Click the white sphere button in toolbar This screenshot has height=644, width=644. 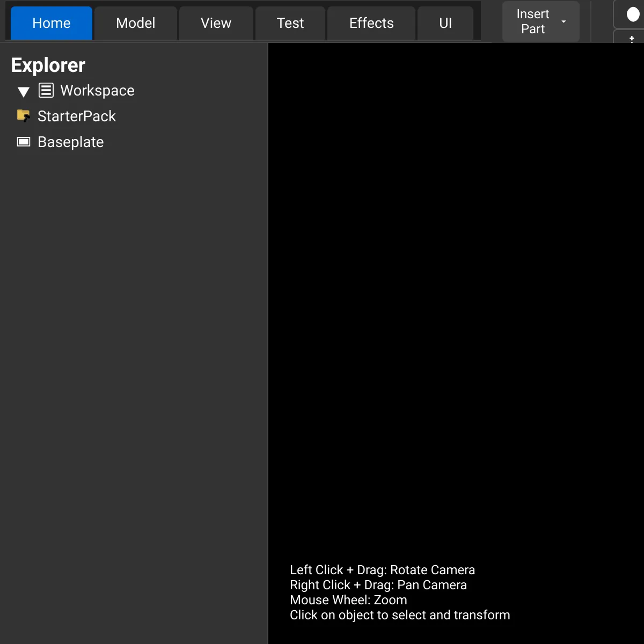[x=633, y=14]
